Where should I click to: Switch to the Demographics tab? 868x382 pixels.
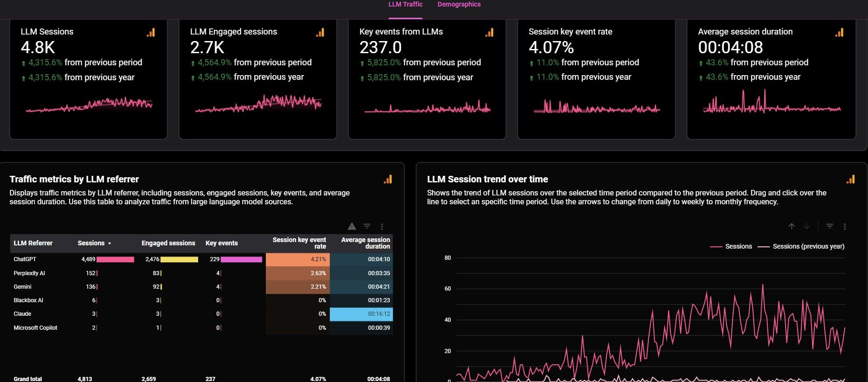[458, 5]
